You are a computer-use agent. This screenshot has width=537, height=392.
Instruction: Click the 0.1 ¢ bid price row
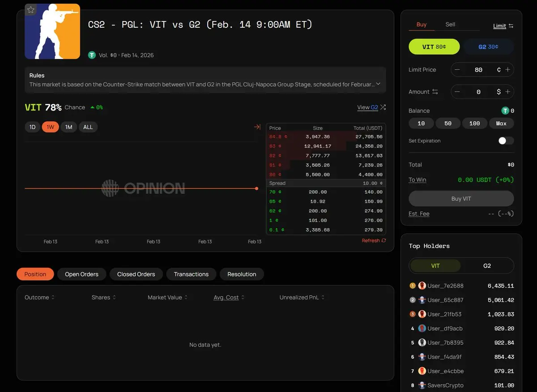326,230
